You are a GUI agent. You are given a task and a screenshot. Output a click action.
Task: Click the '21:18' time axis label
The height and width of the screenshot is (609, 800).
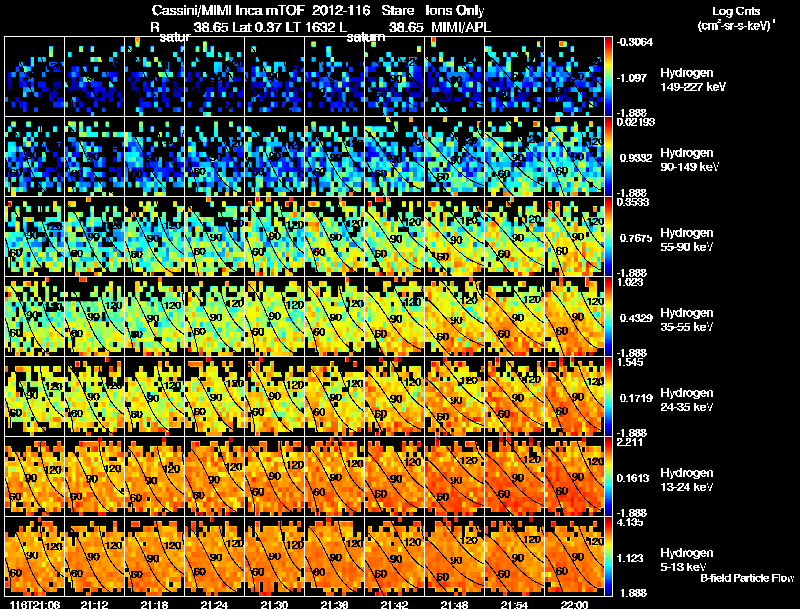[154, 604]
